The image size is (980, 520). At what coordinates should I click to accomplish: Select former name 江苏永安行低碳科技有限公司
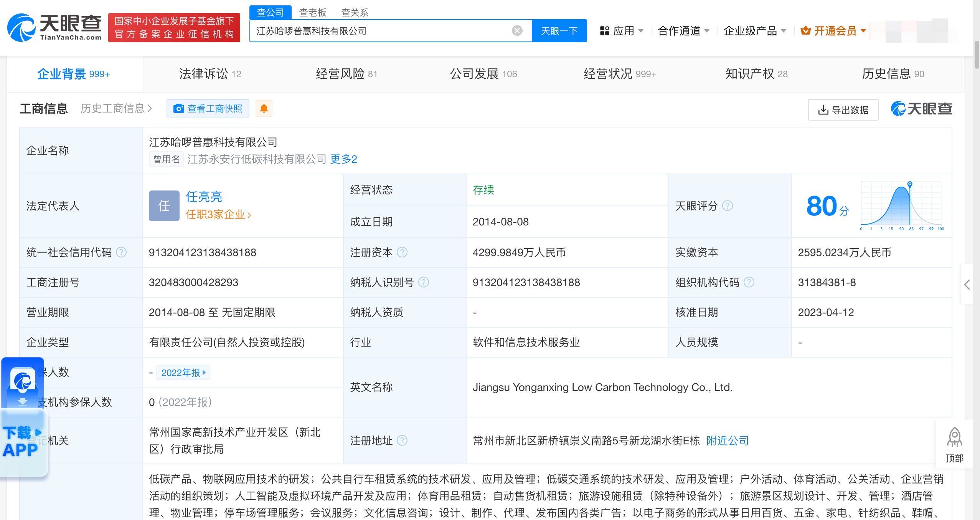257,159
